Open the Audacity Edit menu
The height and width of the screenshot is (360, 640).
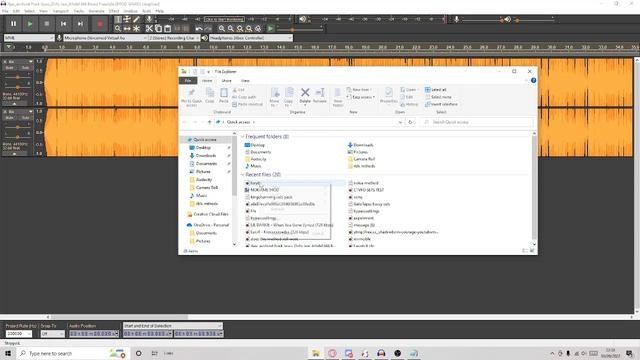coord(16,11)
